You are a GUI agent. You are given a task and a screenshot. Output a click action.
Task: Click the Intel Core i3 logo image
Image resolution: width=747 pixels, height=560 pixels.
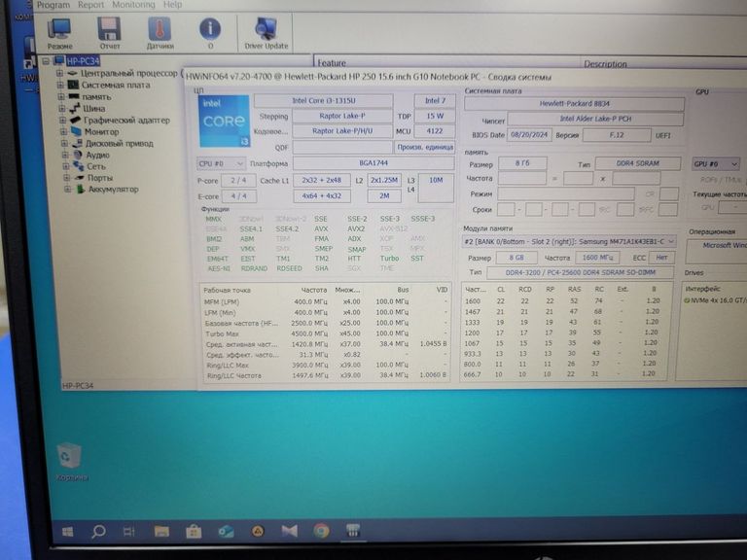(222, 125)
